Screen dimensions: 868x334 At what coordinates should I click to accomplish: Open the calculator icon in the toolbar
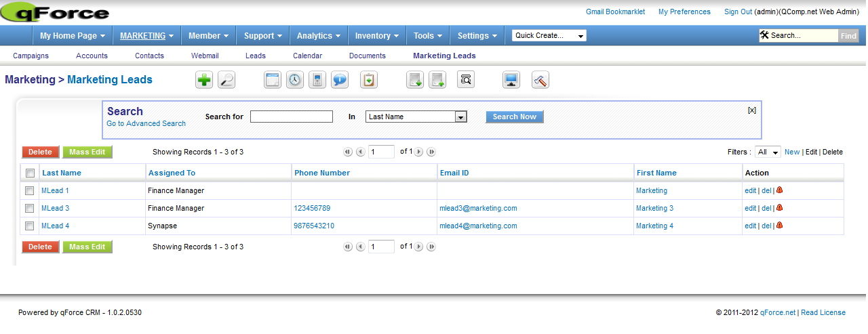317,81
